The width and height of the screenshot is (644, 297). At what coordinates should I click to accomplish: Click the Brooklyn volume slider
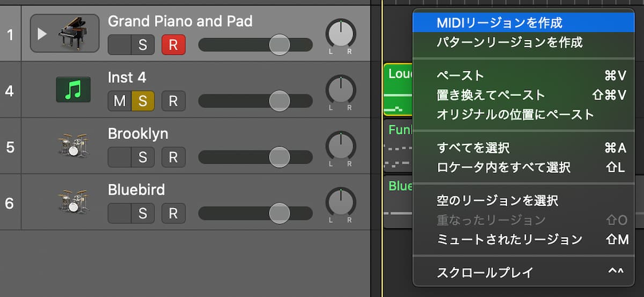(255, 157)
